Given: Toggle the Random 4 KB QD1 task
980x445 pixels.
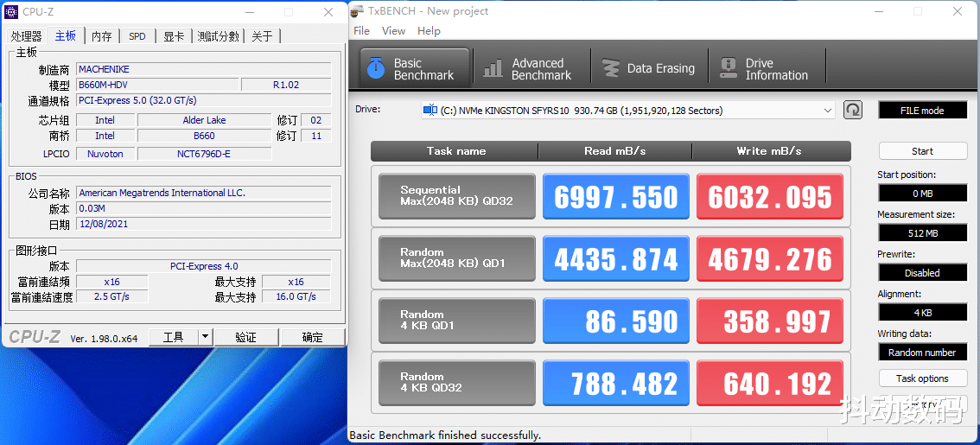Looking at the screenshot, I should coord(457,321).
